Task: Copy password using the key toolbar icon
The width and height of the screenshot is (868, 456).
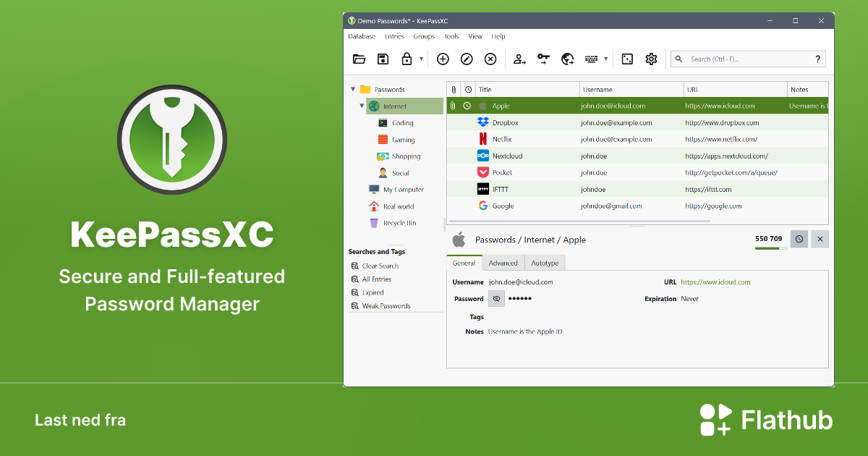Action: [543, 59]
